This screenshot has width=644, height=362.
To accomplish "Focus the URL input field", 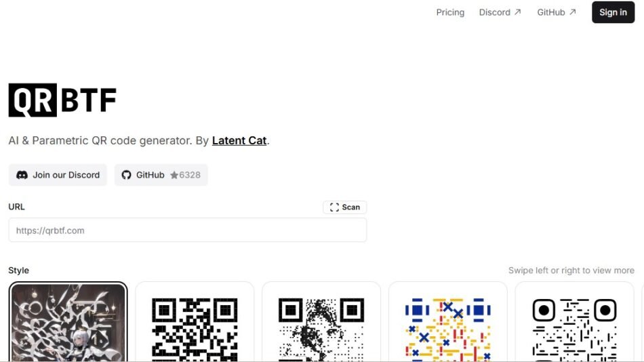I will tap(187, 230).
